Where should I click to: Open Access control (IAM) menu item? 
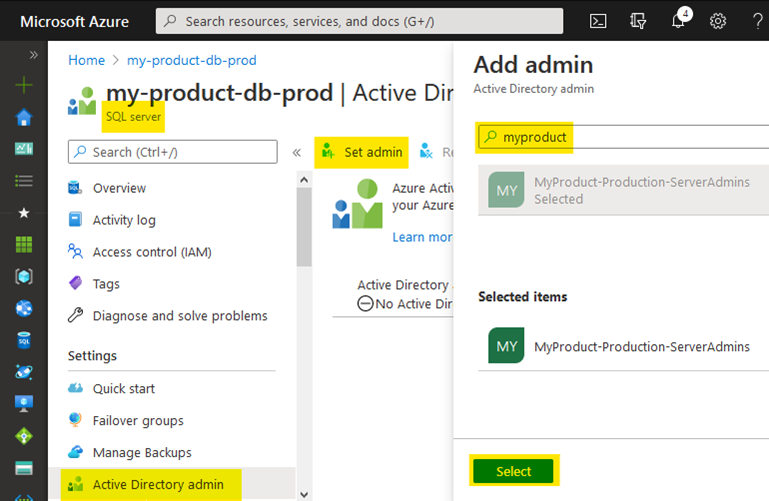pos(152,252)
